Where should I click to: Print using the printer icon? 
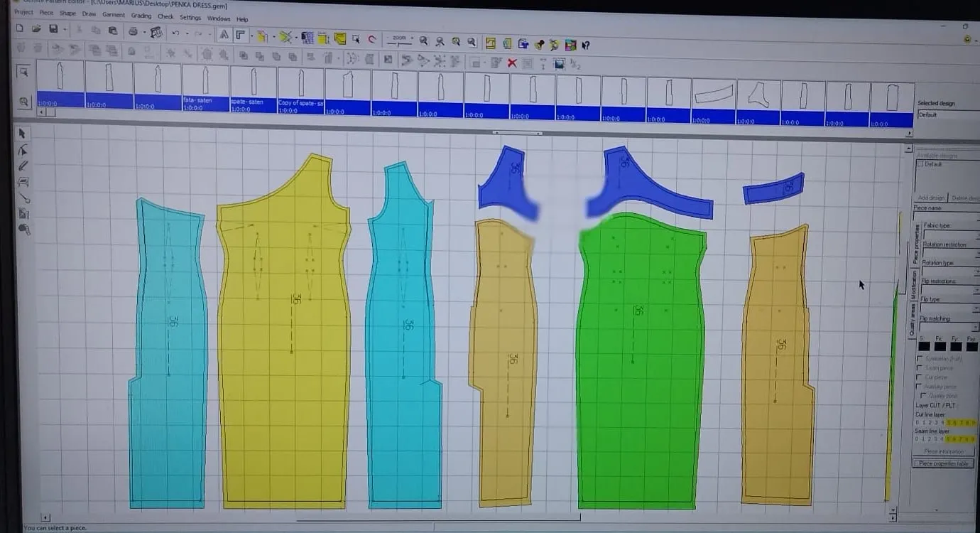coord(132,31)
